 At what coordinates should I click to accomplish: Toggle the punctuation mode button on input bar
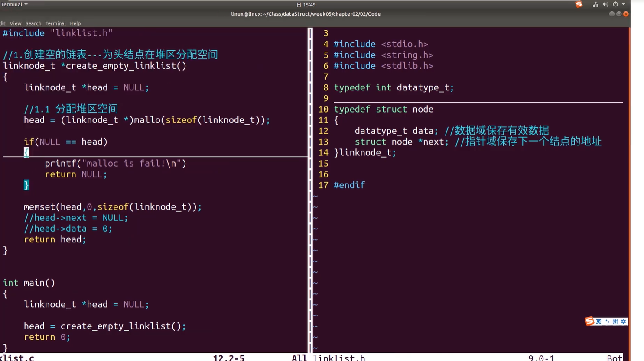(x=607, y=322)
